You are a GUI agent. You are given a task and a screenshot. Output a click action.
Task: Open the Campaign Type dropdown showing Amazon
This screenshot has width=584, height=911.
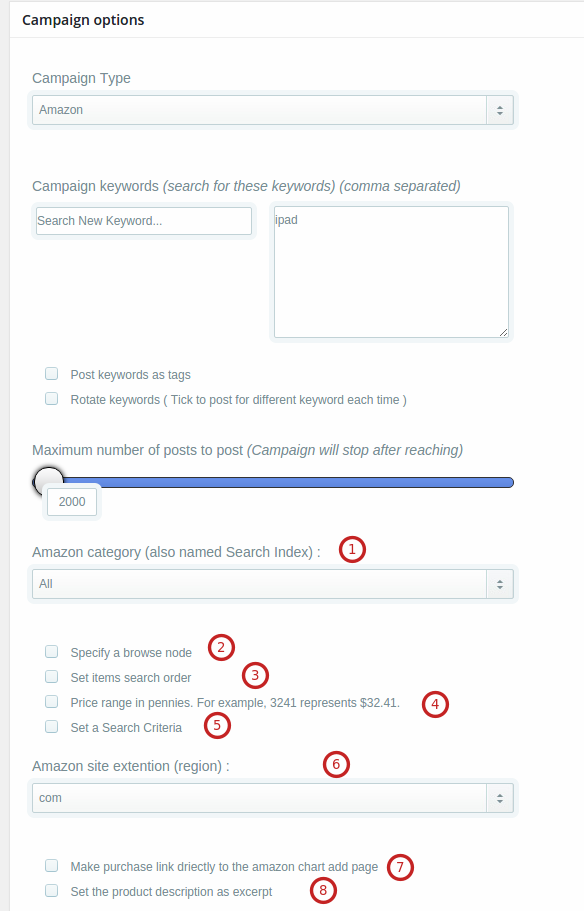point(273,110)
